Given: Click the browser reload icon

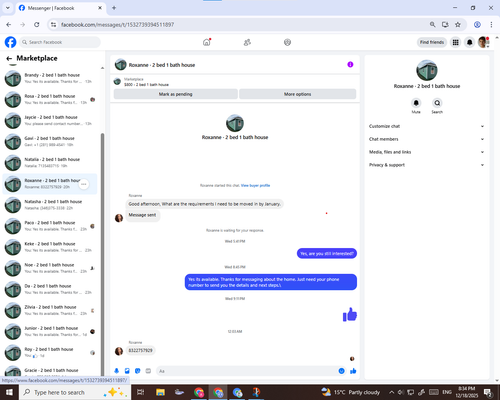Looking at the screenshot, I should point(37,25).
